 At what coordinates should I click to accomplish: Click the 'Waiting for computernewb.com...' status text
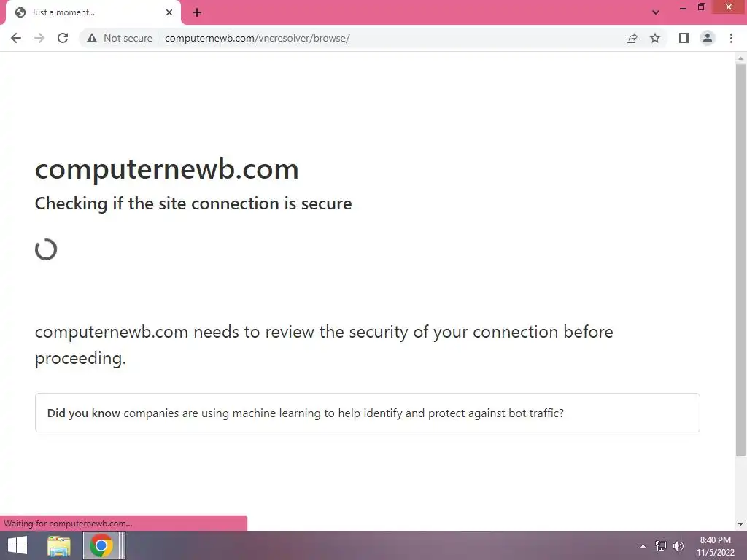68,524
